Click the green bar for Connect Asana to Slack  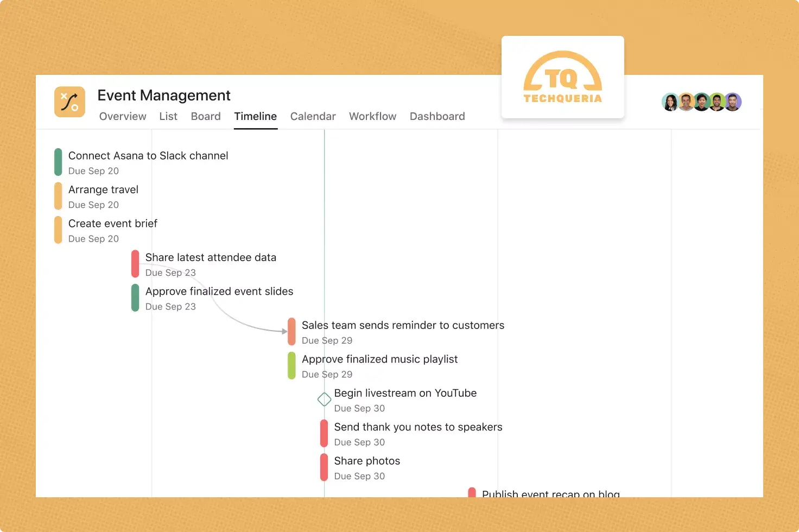(x=58, y=162)
